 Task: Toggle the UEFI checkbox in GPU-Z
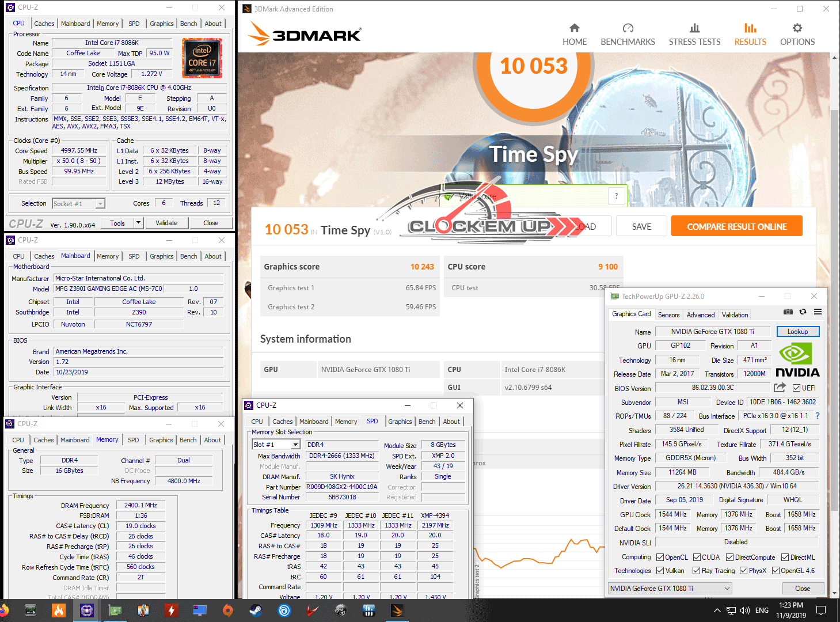point(797,388)
